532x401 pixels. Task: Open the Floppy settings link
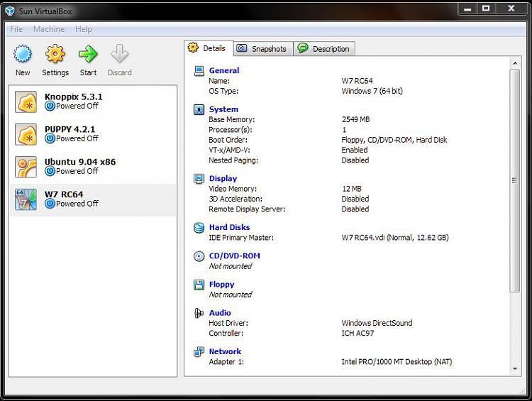(221, 285)
